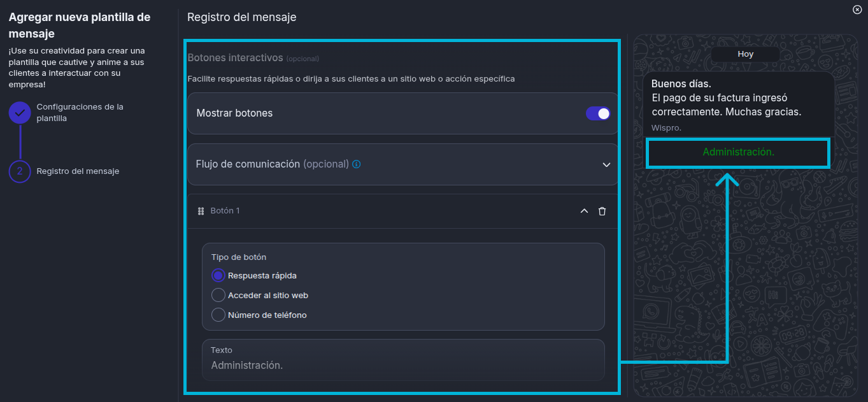
Task: Click the checkmark icon on step one
Action: pyautogui.click(x=20, y=112)
